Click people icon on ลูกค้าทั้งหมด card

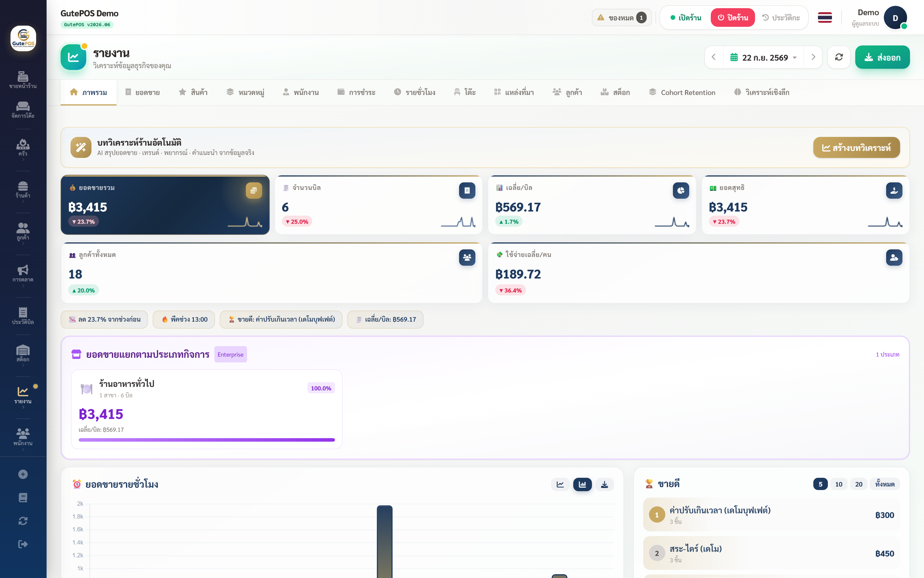click(467, 257)
